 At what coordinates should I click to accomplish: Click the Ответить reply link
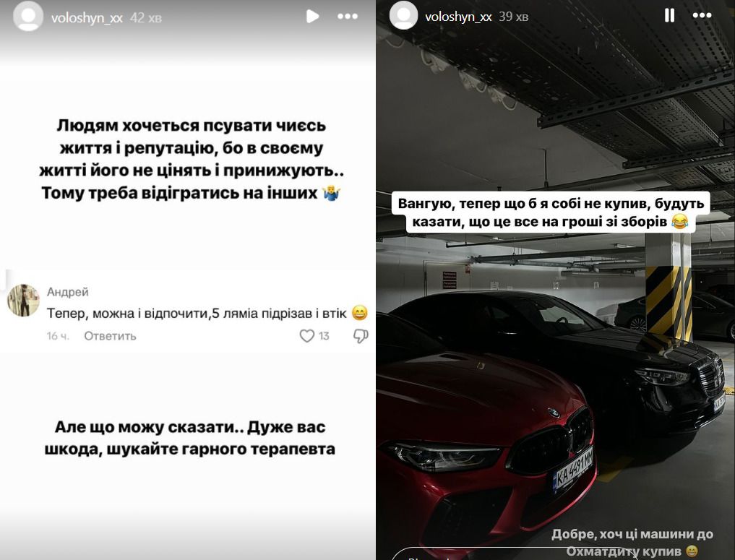click(110, 336)
